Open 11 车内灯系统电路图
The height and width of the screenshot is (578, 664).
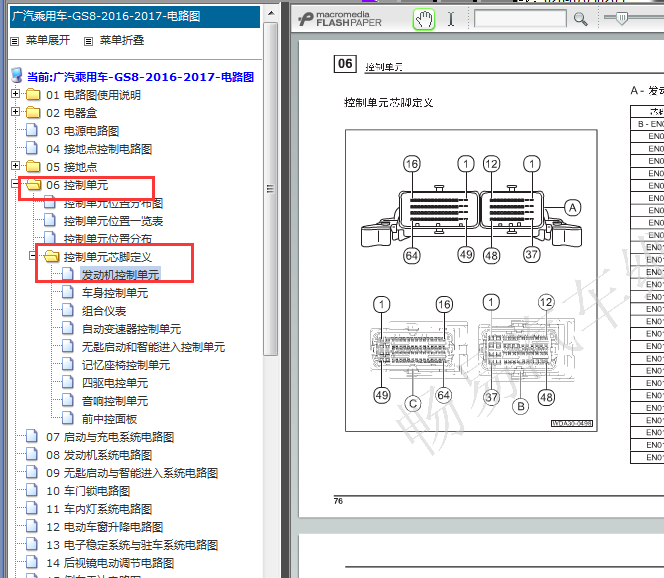pyautogui.click(x=99, y=509)
